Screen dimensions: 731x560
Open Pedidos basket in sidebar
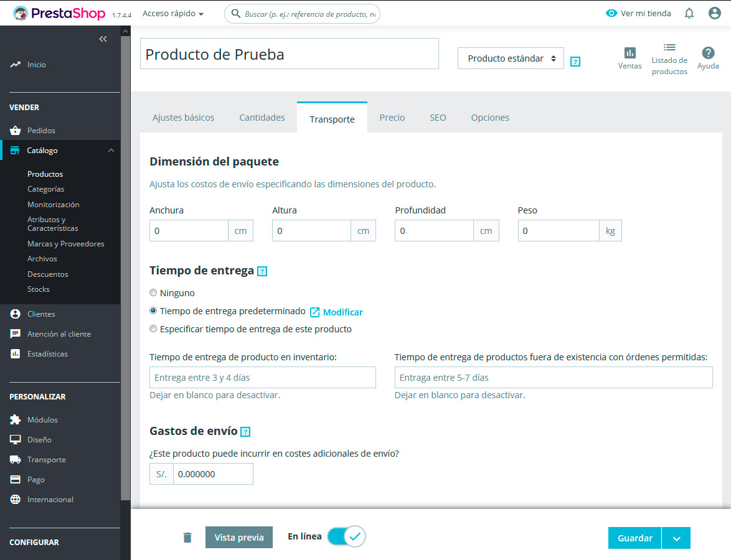click(x=41, y=131)
